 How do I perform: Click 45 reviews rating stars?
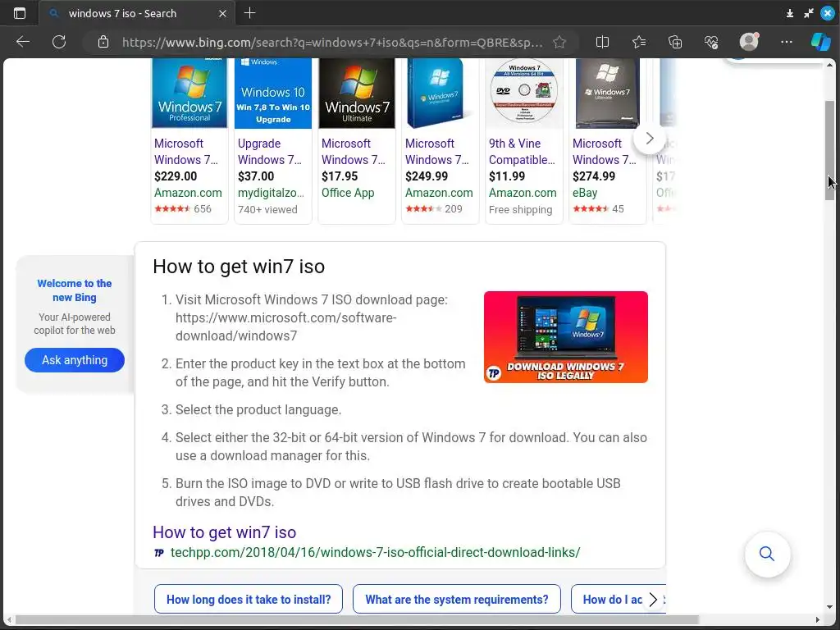point(598,209)
